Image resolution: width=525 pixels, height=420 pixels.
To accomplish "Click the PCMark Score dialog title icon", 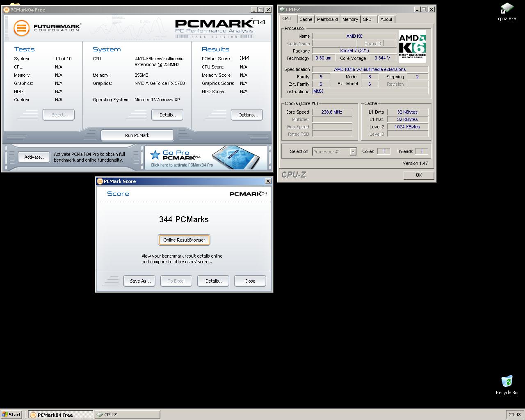I will [x=100, y=181].
